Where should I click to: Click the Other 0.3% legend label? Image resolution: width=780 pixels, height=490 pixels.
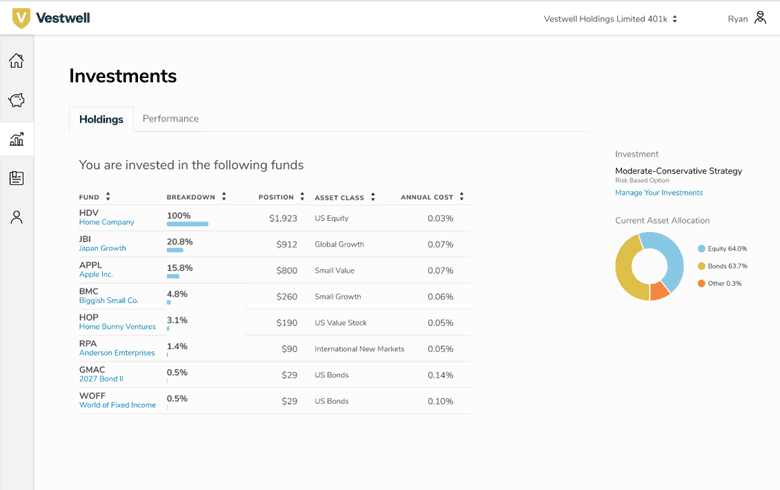coord(724,284)
